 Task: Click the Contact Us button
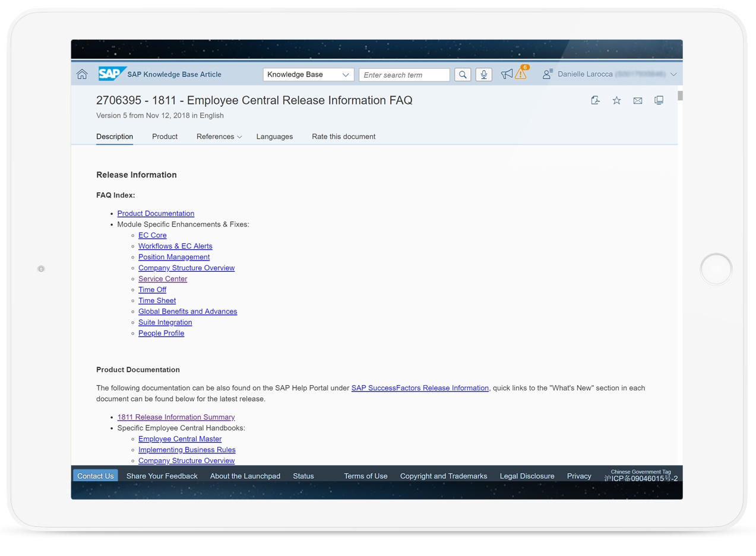pos(95,476)
